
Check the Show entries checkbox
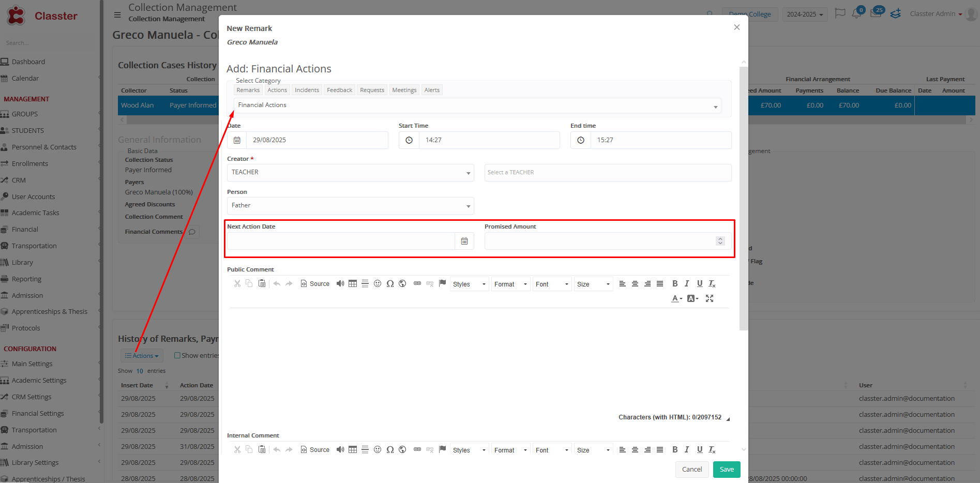177,355
